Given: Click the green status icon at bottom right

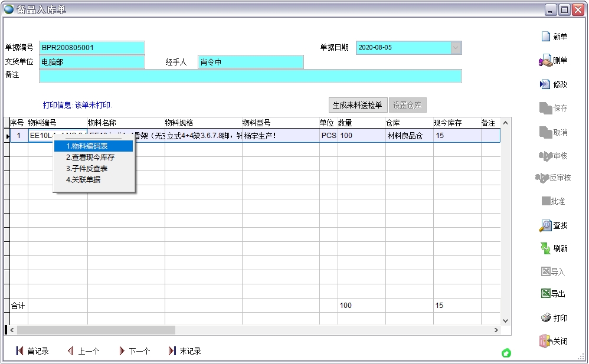Looking at the screenshot, I should tap(506, 353).
